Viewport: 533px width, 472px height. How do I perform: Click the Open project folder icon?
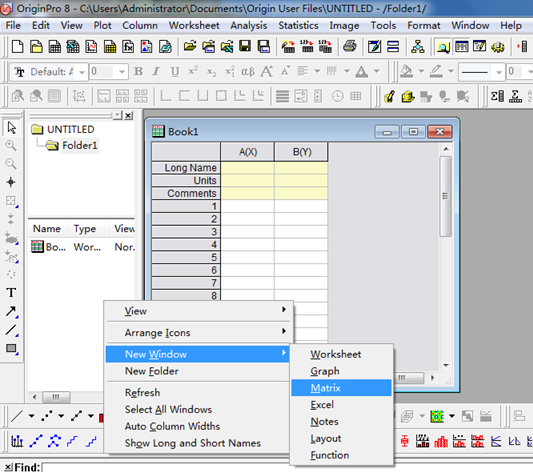pos(190,47)
